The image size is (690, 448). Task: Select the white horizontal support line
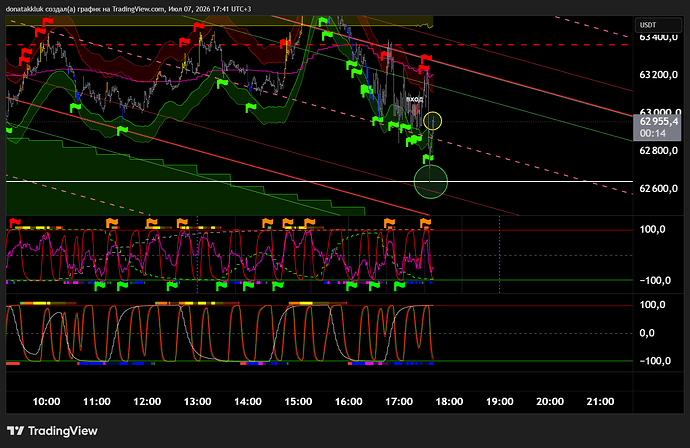tap(319, 181)
